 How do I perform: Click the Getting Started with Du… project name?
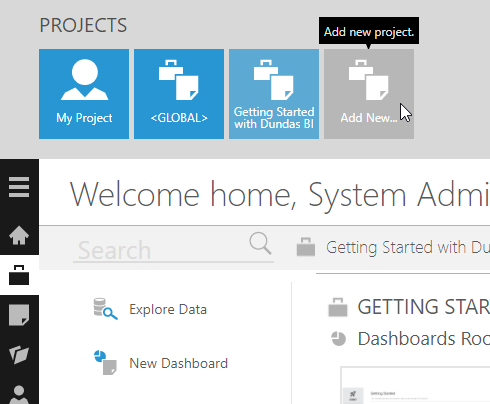[x=408, y=247]
